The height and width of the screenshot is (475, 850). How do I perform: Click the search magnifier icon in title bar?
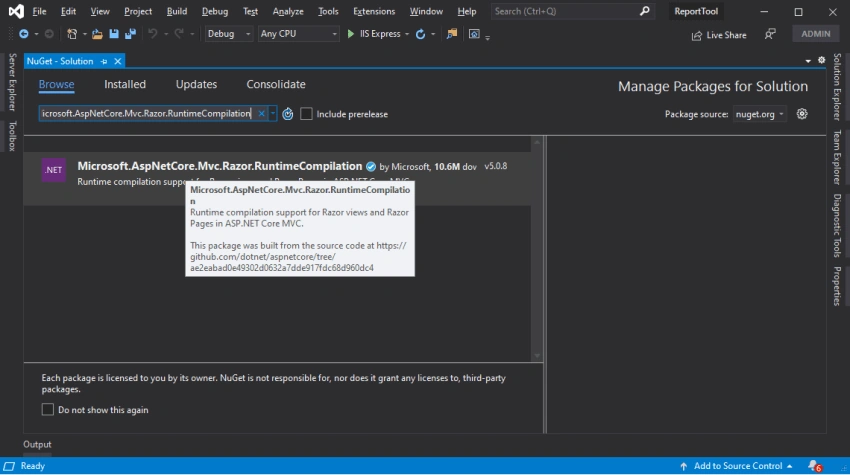pos(644,11)
